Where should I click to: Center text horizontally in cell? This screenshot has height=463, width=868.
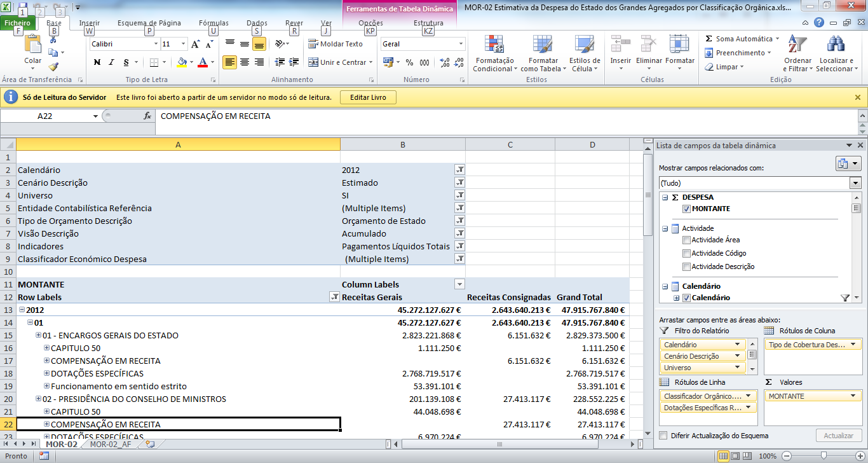pos(245,62)
